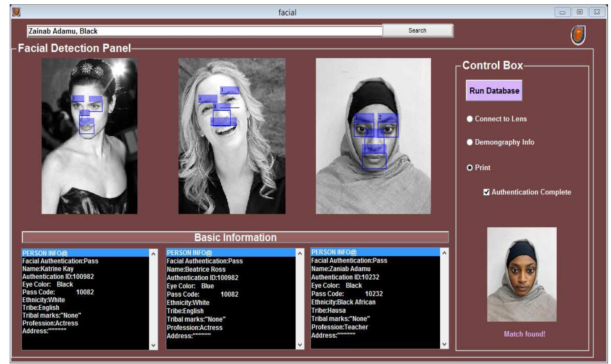Viewport: 611px width, 364px height.
Task: Click the orange shield logo top right
Action: pyautogui.click(x=578, y=35)
